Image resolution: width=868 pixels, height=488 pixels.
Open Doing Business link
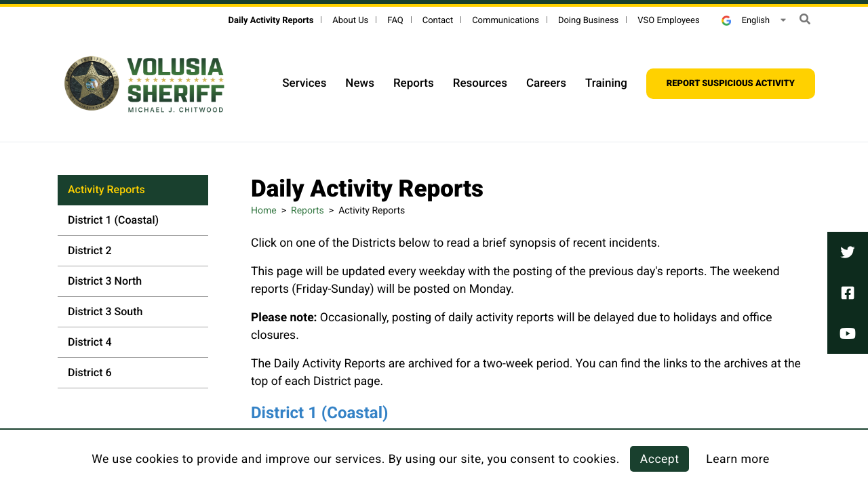pos(588,20)
